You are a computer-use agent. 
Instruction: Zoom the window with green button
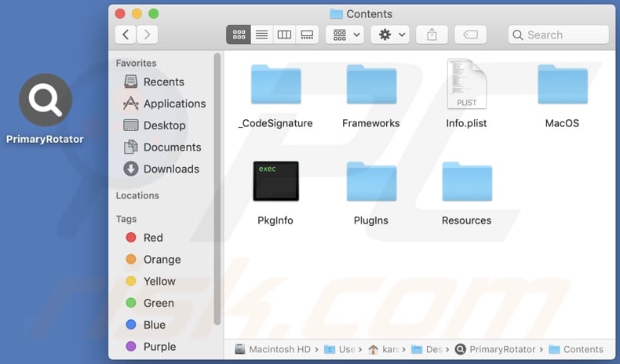(x=153, y=14)
